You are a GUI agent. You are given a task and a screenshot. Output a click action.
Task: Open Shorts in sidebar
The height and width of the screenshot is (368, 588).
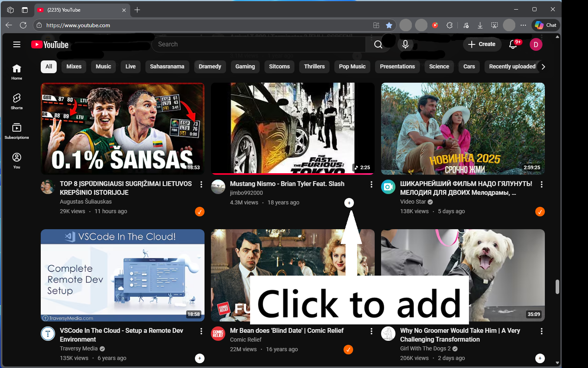[17, 102]
